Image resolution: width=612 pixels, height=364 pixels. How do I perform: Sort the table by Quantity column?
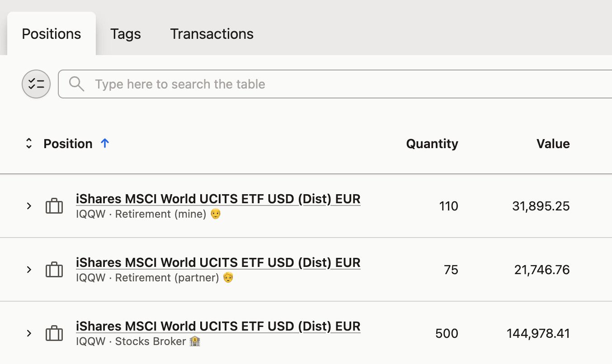[x=432, y=144]
